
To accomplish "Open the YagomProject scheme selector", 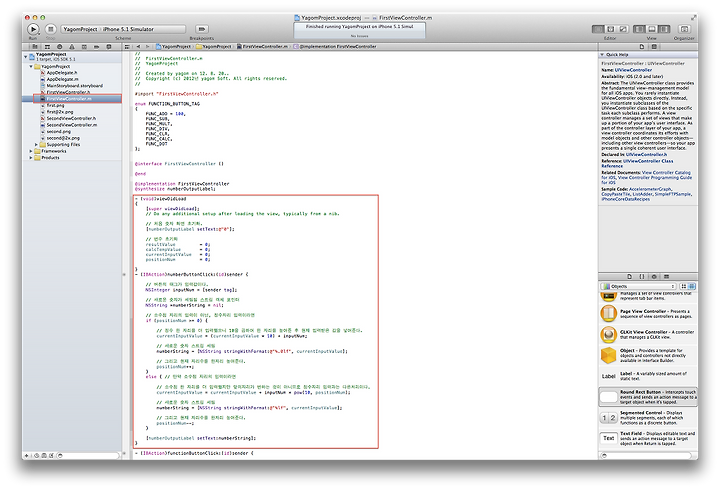I will pyautogui.click(x=80, y=29).
